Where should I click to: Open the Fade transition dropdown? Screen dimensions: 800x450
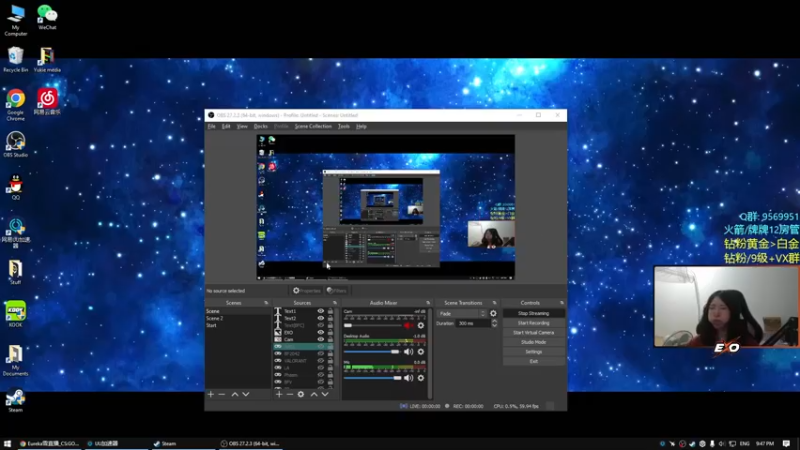coord(462,313)
